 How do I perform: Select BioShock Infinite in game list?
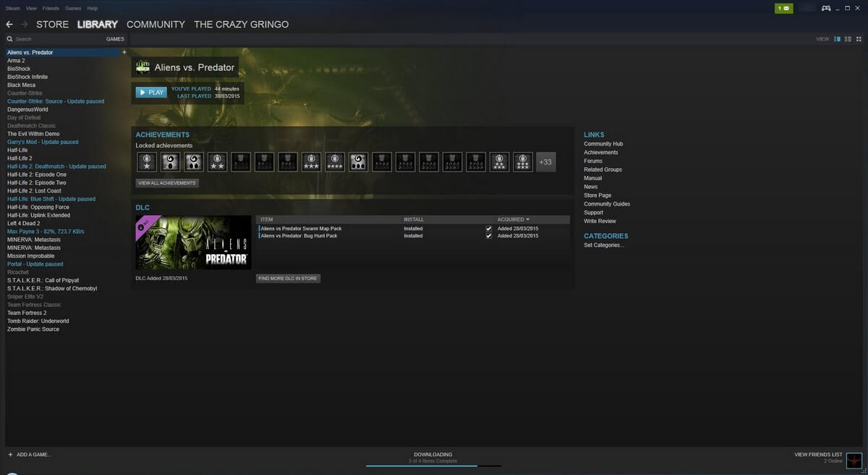click(x=27, y=77)
